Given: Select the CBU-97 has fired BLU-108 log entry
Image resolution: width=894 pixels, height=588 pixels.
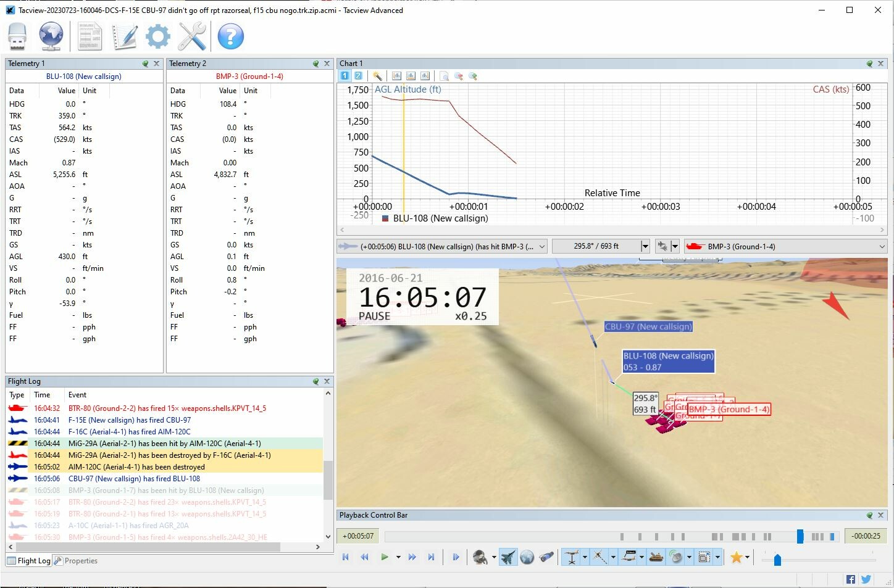Looking at the screenshot, I should tap(164, 479).
